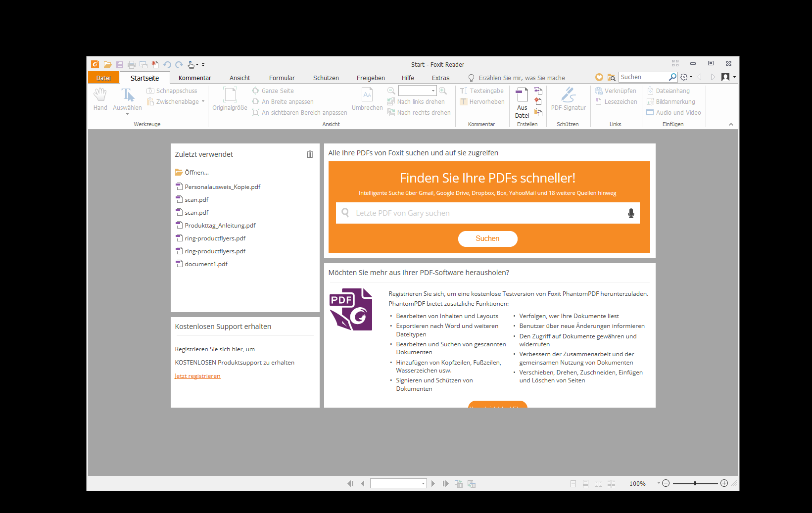812x513 pixels.
Task: Switch to the Freigeben tab
Action: point(371,78)
